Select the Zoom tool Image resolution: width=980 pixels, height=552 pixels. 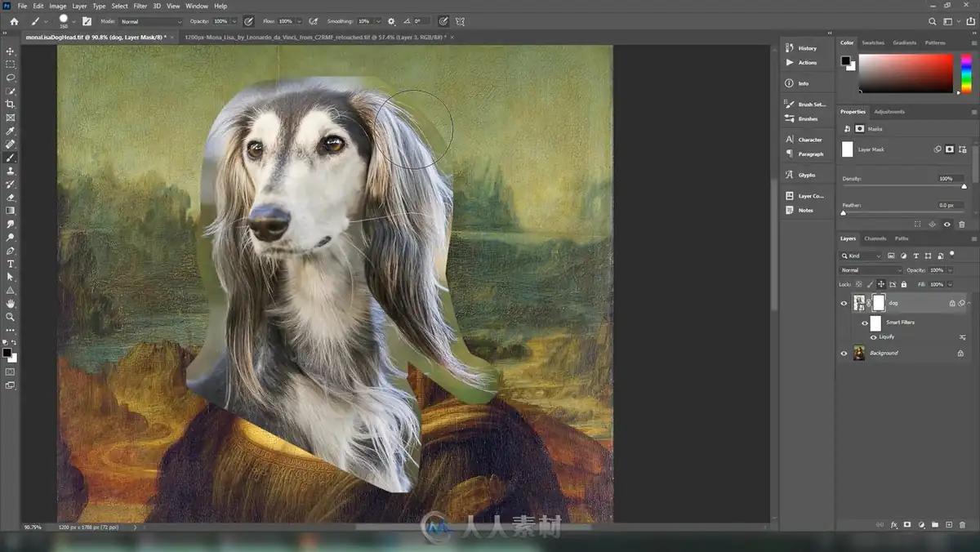pos(11,317)
